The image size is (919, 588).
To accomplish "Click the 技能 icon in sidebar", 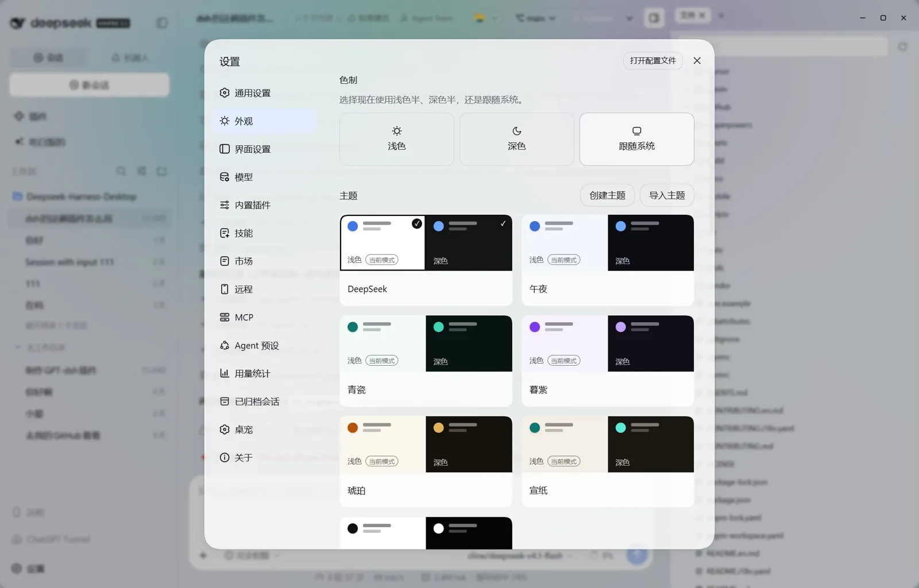I will pos(225,233).
